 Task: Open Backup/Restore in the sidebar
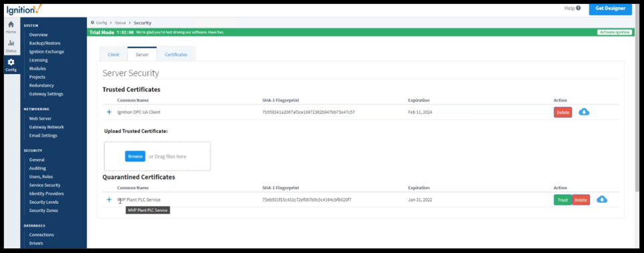tap(45, 43)
